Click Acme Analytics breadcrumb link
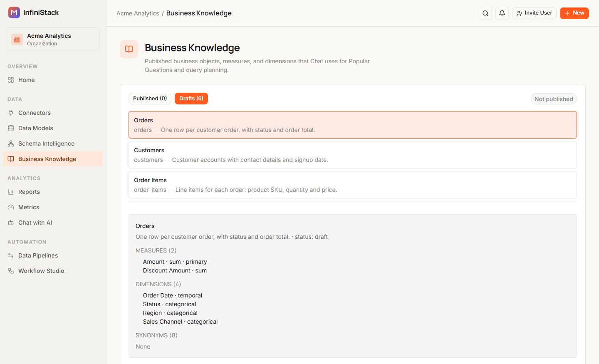The image size is (599, 364). pos(138,13)
